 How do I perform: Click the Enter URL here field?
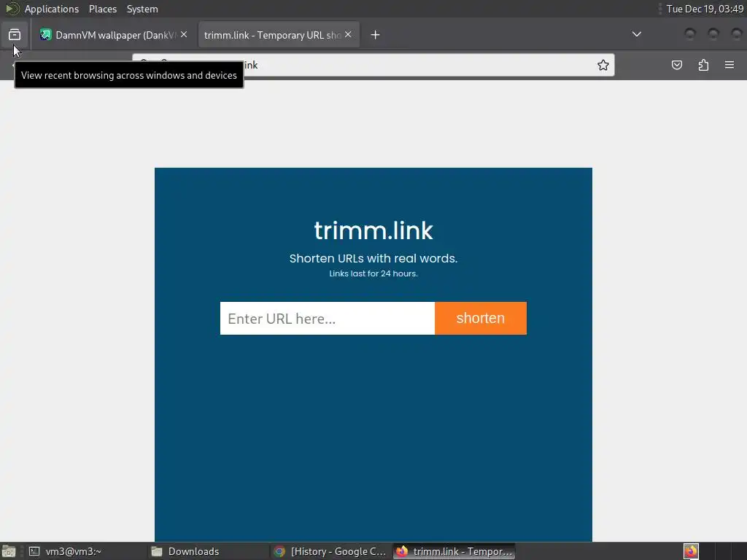point(328,318)
